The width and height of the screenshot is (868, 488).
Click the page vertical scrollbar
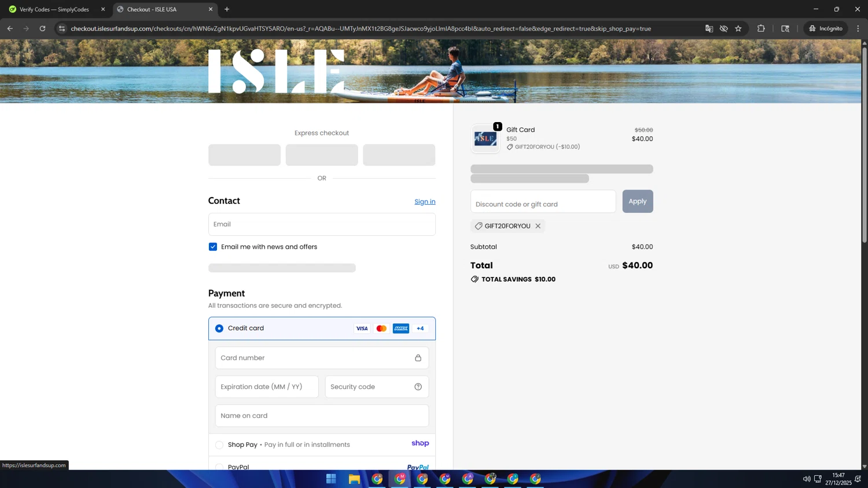point(865,145)
